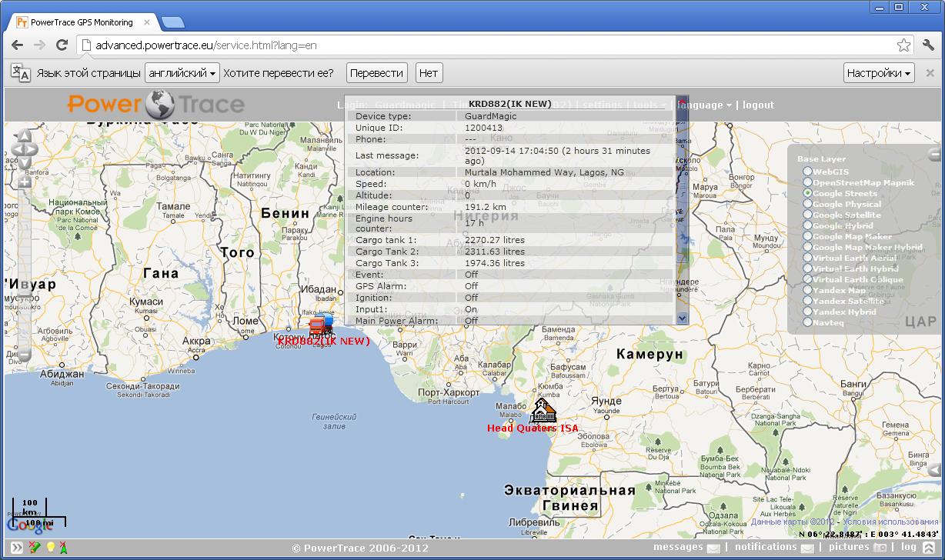Collapse the Base Layer panel
This screenshot has height=560, width=945.
click(x=933, y=153)
